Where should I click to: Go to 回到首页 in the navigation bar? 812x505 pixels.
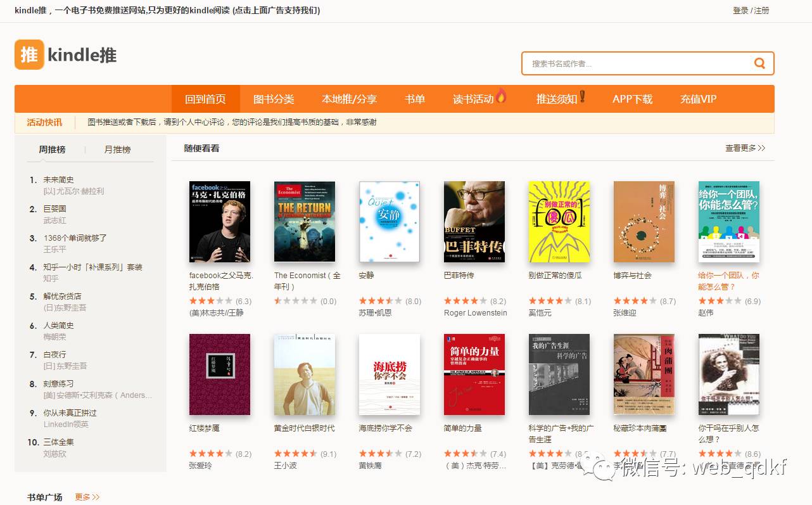pos(205,99)
